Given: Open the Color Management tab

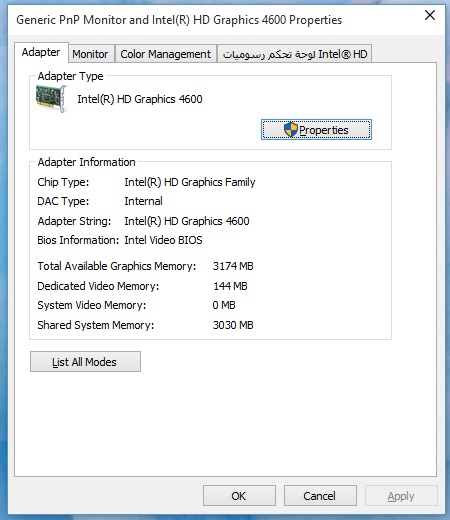Looking at the screenshot, I should click(x=165, y=54).
